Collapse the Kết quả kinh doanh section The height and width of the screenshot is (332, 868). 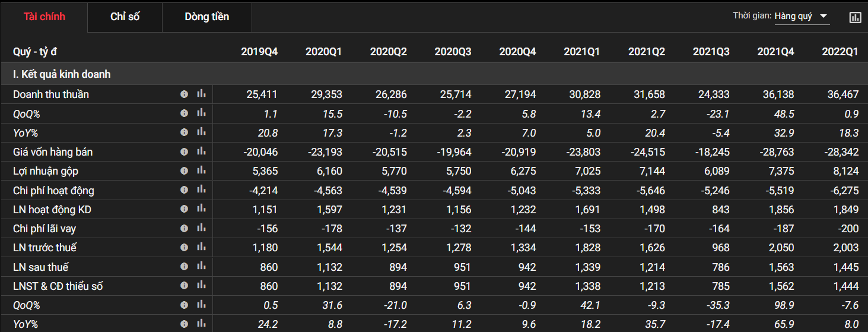62,74
